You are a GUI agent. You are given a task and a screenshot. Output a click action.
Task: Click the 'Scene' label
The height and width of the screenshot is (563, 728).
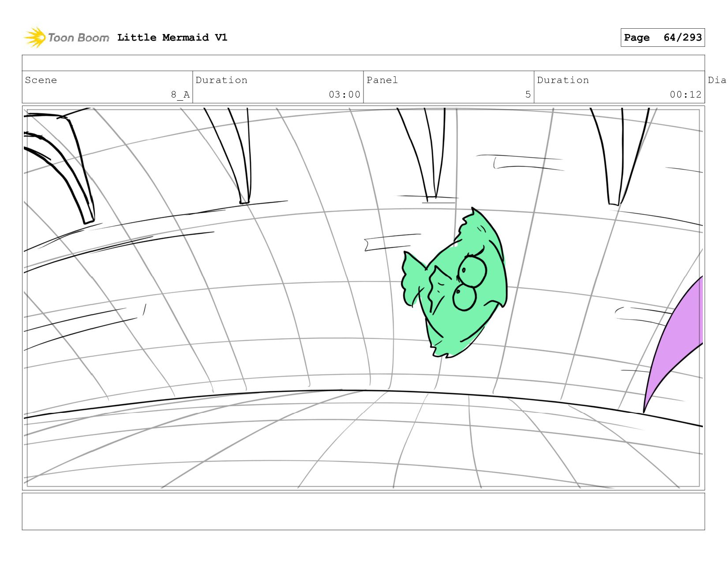click(41, 80)
